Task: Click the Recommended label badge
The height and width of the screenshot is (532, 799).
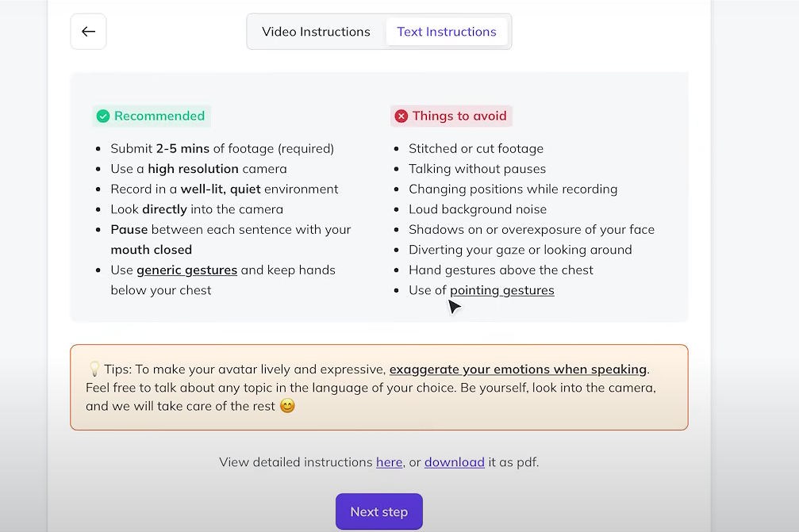Action: (x=152, y=116)
